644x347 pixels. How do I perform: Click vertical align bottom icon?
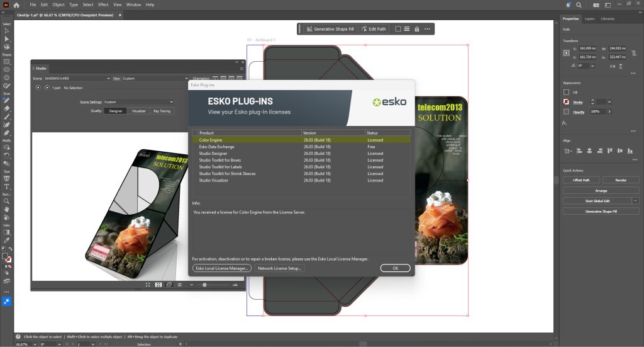[x=630, y=151]
